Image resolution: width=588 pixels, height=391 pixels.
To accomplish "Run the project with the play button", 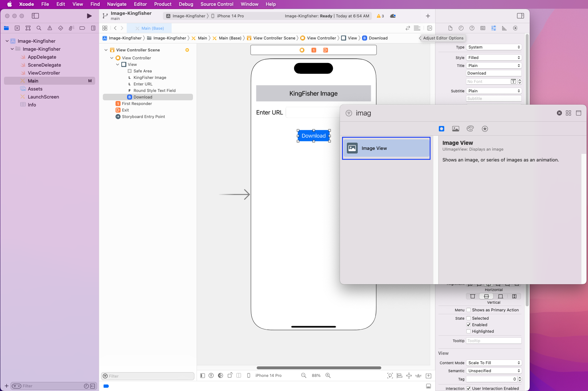I will [x=89, y=16].
